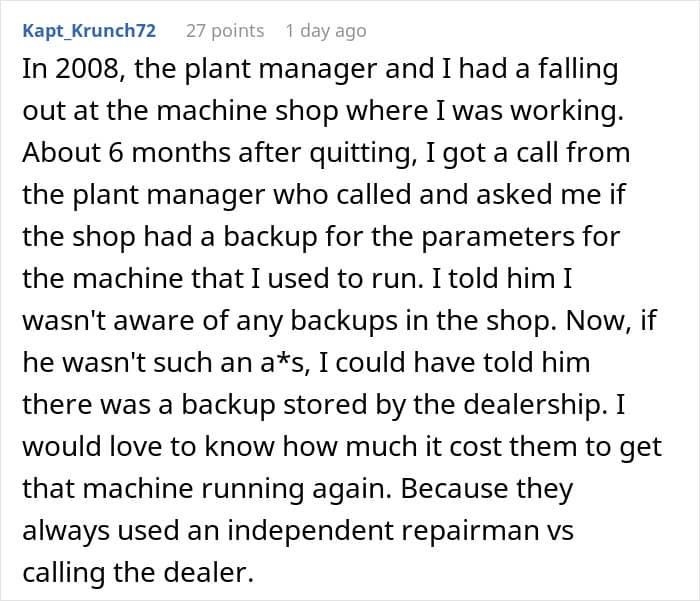Open the '1 day ago' timestamp permalink
This screenshot has height=601, width=700.
pyautogui.click(x=326, y=31)
